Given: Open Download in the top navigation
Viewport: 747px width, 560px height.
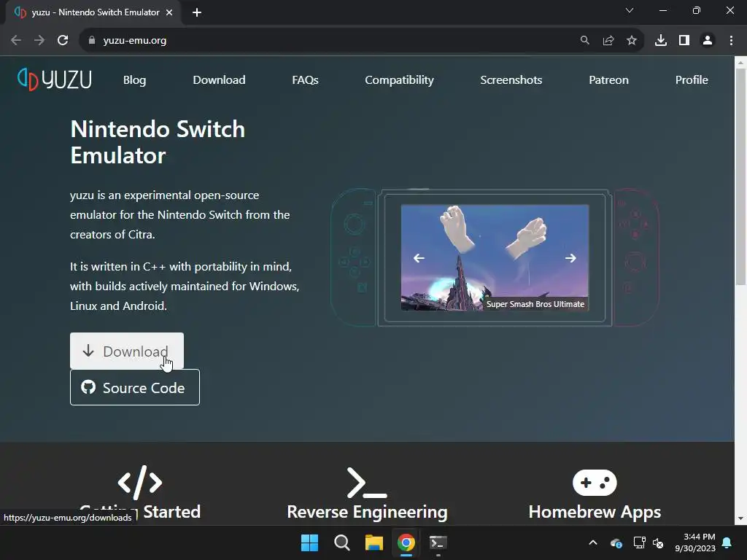Looking at the screenshot, I should [x=219, y=80].
